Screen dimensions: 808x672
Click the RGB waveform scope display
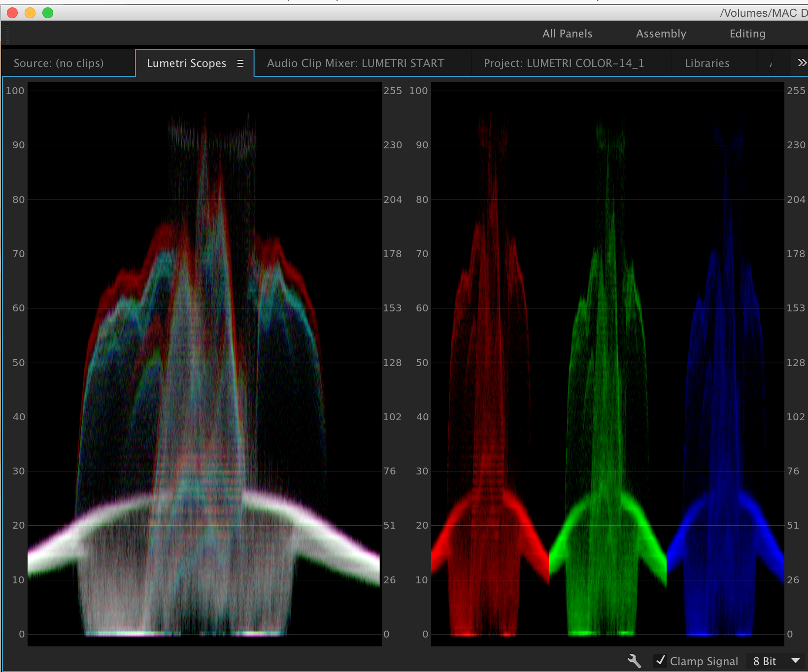[x=204, y=364]
